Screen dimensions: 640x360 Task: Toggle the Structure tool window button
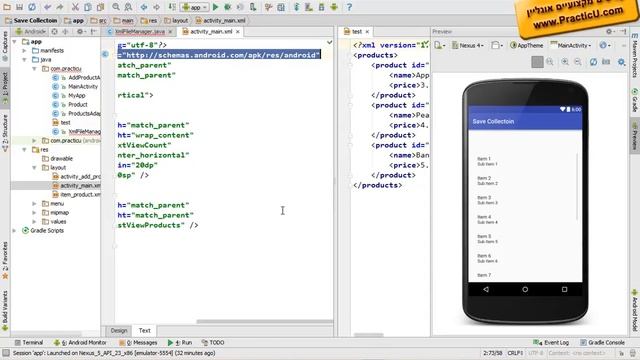coord(5,133)
